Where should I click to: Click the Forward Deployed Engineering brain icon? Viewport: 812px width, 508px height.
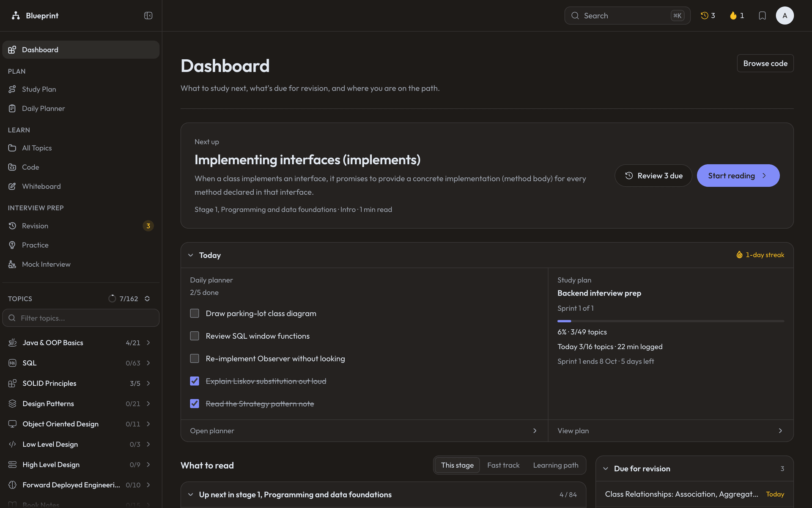[13, 485]
